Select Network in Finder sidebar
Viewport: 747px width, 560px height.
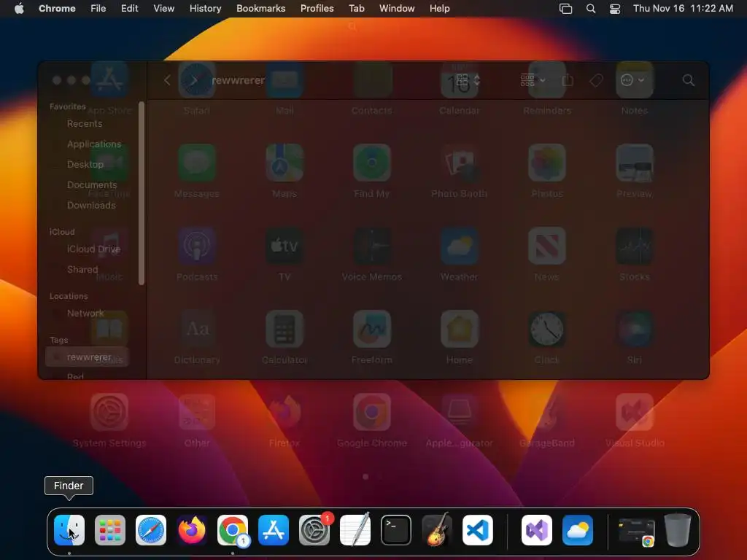click(85, 314)
